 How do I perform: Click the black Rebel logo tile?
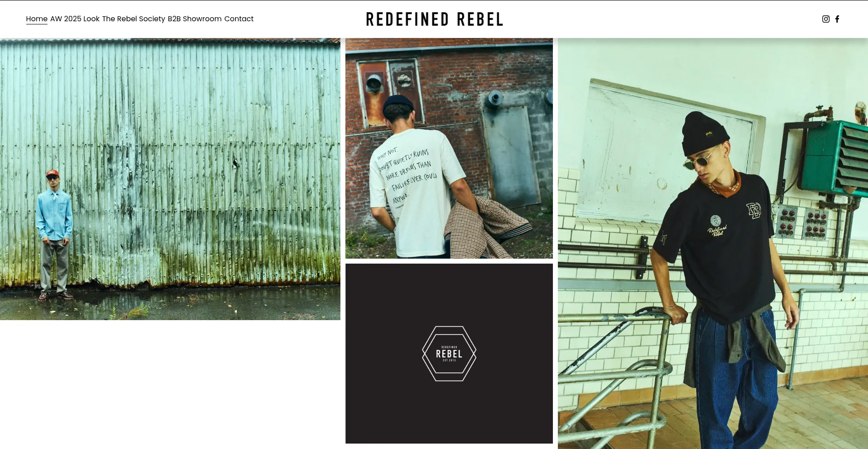click(x=449, y=354)
